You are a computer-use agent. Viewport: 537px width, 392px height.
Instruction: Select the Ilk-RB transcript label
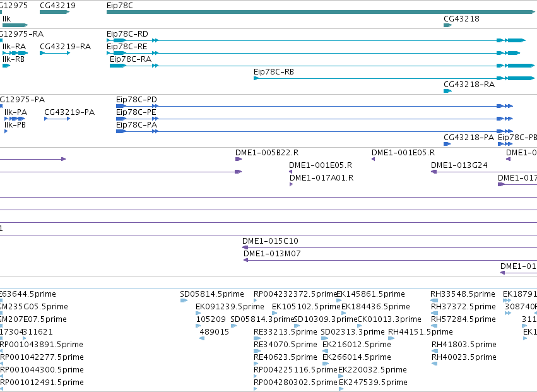coord(13,59)
